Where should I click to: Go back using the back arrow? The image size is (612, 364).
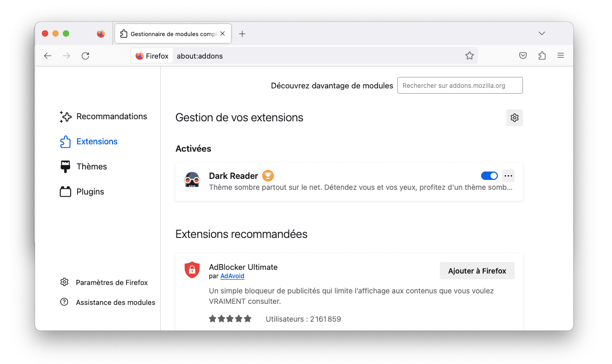pyautogui.click(x=48, y=56)
